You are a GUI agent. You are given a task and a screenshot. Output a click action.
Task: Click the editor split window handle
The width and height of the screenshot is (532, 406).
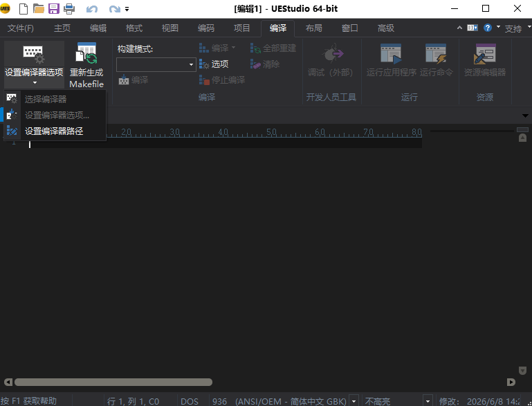(522, 129)
